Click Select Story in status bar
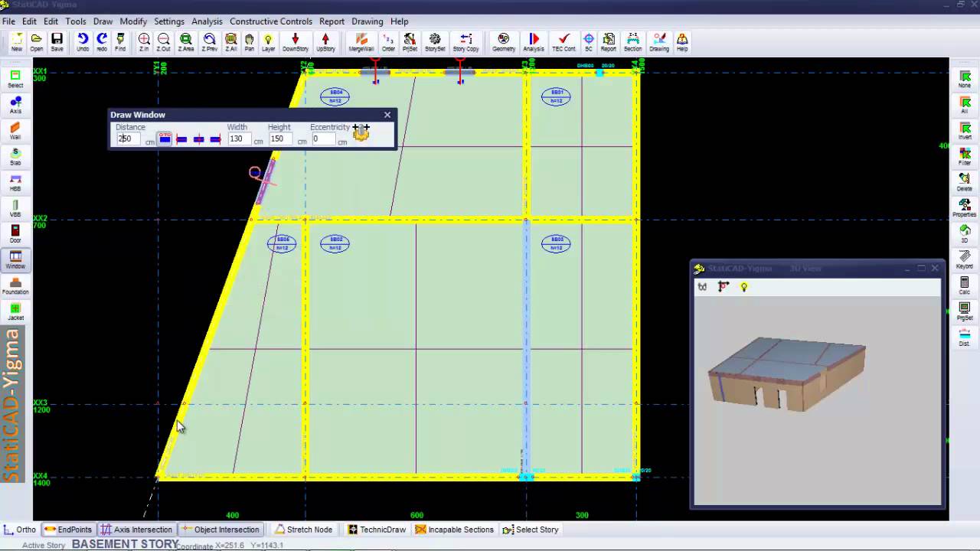The height and width of the screenshot is (551, 980). (x=531, y=530)
